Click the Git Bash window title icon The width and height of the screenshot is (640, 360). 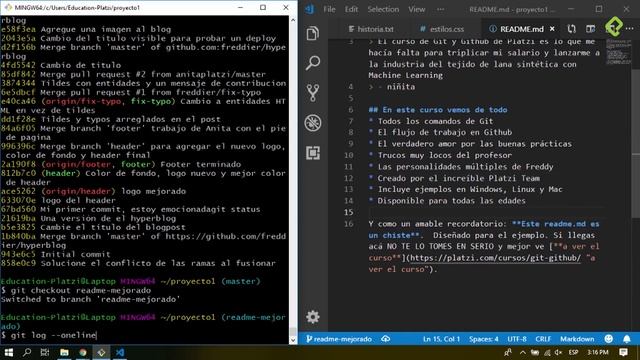(x=8, y=7)
